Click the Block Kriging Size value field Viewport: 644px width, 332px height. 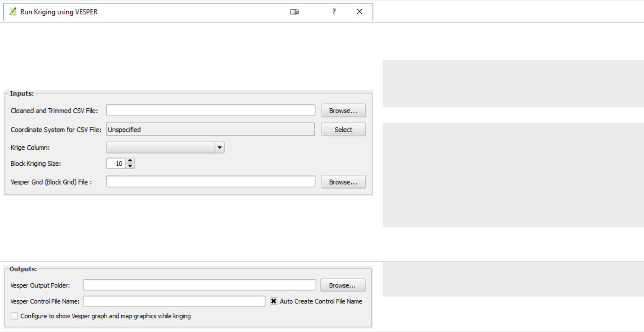pyautogui.click(x=116, y=163)
